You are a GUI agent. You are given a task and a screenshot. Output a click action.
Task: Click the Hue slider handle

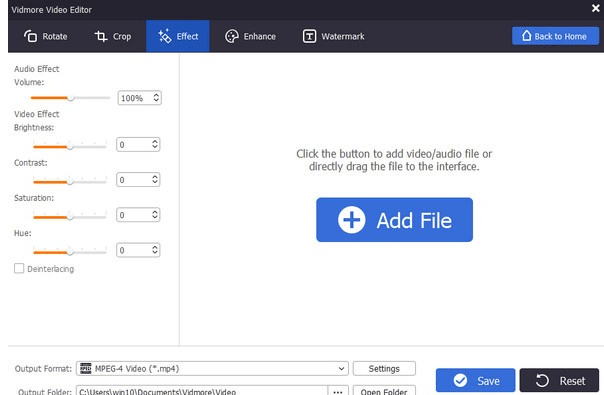coord(70,252)
